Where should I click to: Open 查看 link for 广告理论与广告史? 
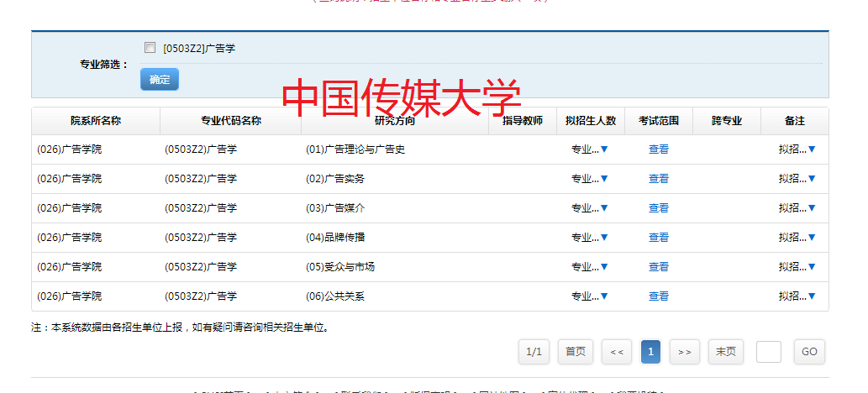click(x=659, y=149)
